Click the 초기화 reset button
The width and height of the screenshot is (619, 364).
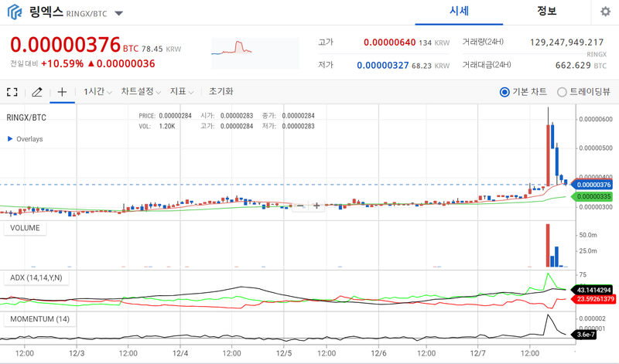[x=221, y=91]
